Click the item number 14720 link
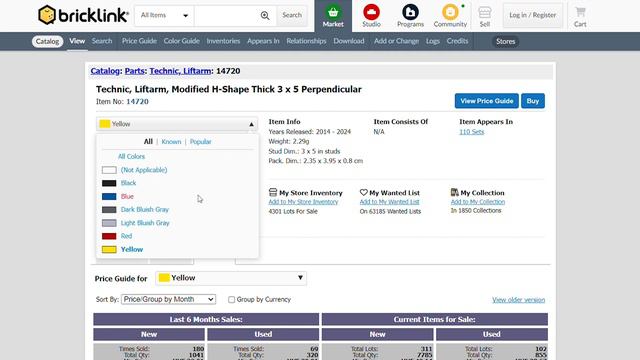Viewport: 640px width, 360px height. click(137, 102)
